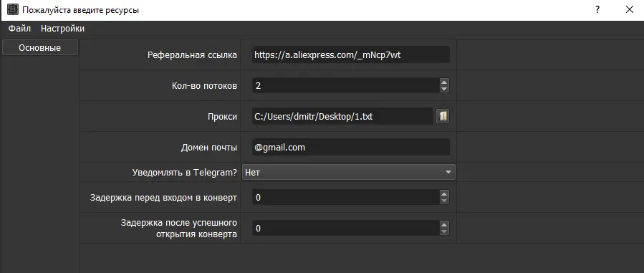Image resolution: width=644 pixels, height=273 pixels.
Task: Click the Реферальная ссылка input field
Action: coord(351,54)
